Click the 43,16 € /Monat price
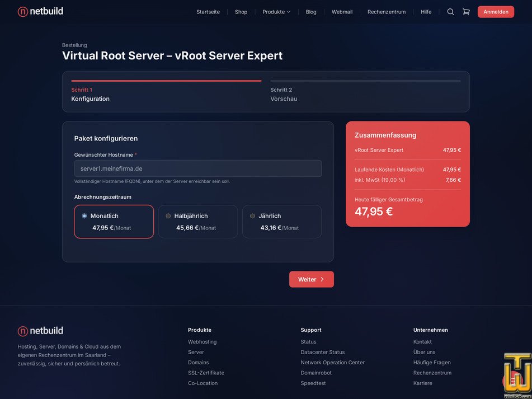The height and width of the screenshot is (399, 532). click(x=280, y=228)
